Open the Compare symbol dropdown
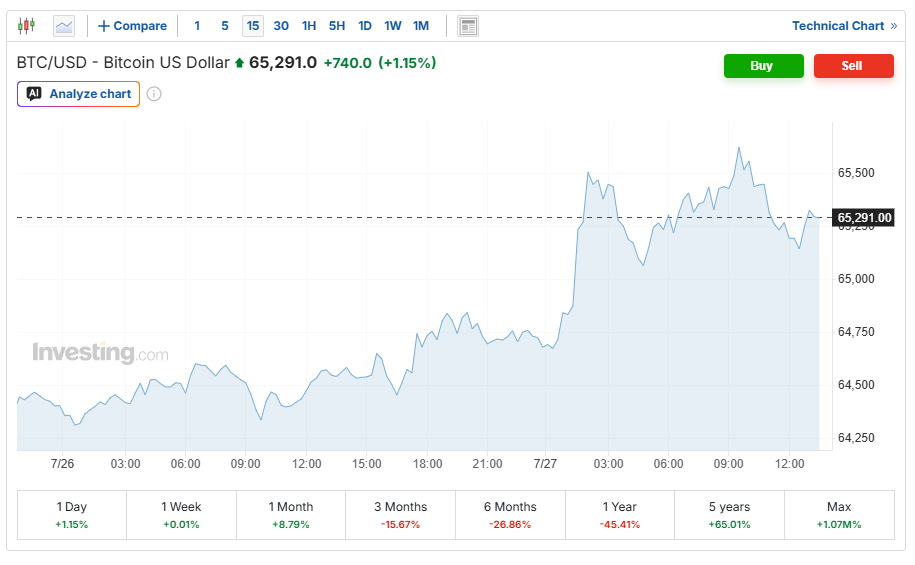Viewport: 915px width, 565px height. tap(132, 26)
